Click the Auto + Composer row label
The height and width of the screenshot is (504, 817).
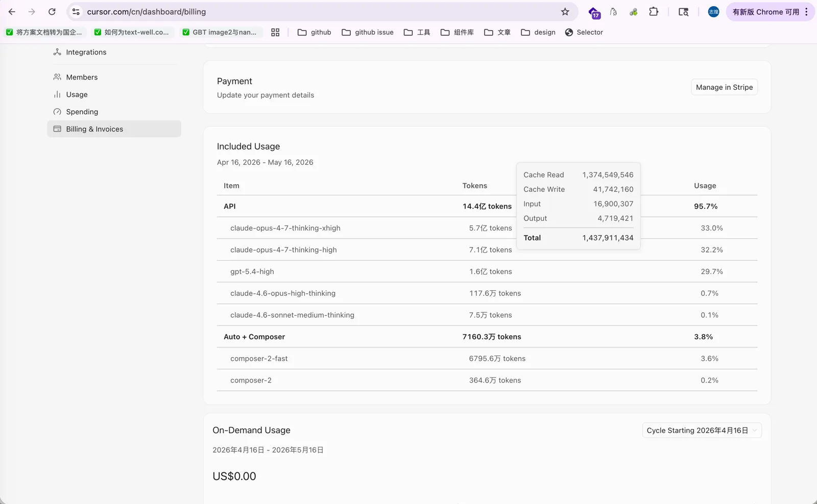click(254, 337)
